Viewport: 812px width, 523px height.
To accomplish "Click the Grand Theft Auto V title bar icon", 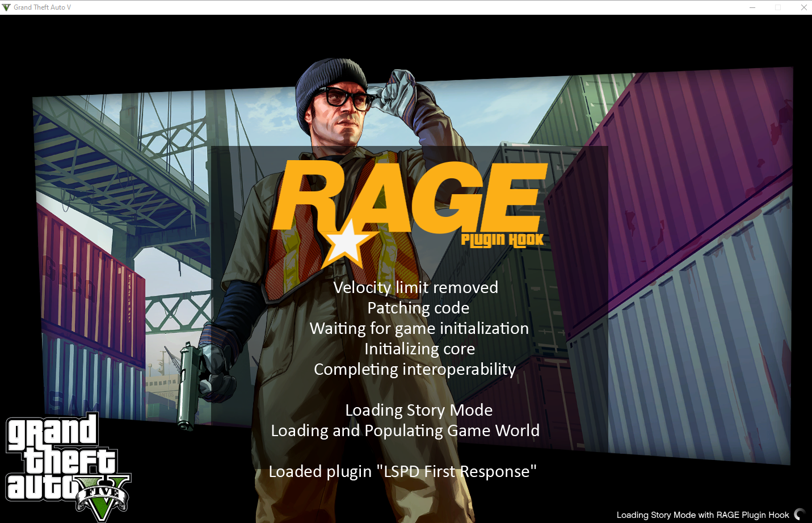I will click(6, 7).
